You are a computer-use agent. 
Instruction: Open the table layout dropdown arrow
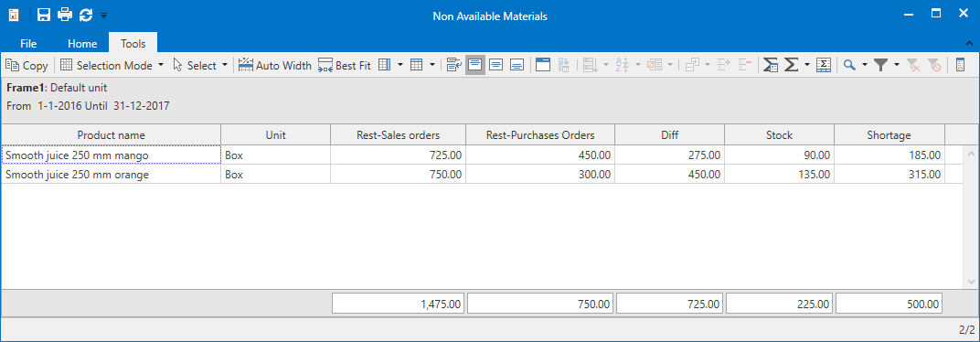(x=431, y=65)
